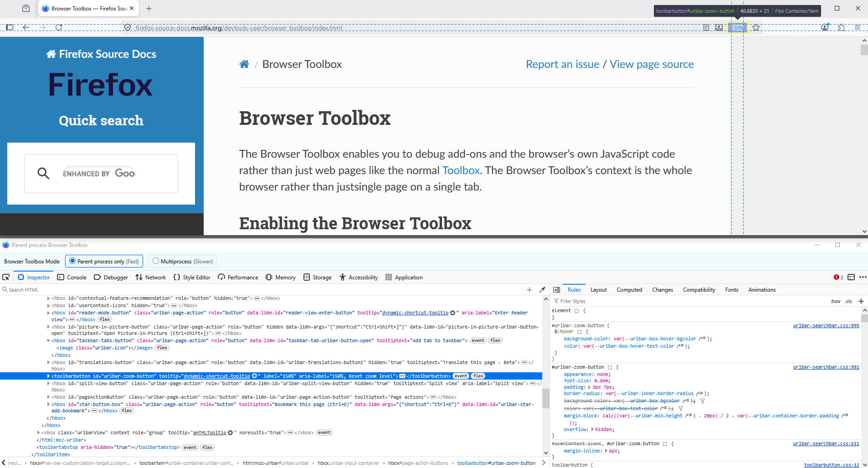This screenshot has height=468, width=868.
Task: Toggle Reader View in the address bar
Action: coord(706,28)
